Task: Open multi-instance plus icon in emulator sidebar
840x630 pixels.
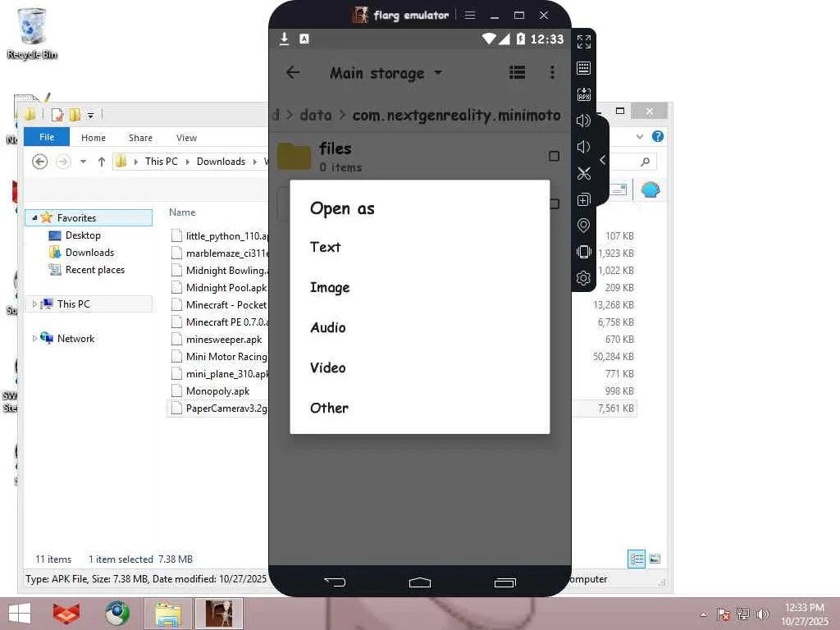Action: [x=583, y=199]
